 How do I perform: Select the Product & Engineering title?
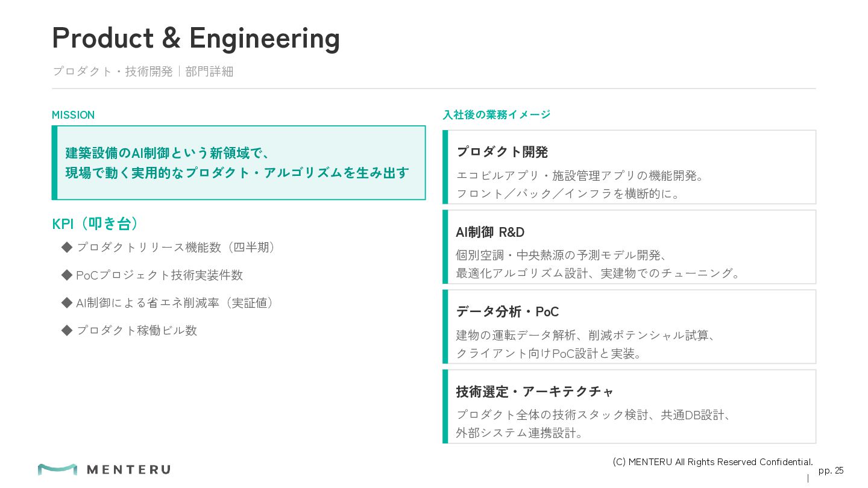[x=196, y=38]
